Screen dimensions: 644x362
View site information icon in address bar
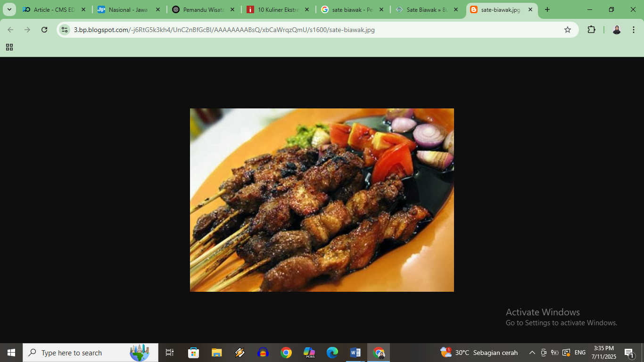tap(63, 29)
